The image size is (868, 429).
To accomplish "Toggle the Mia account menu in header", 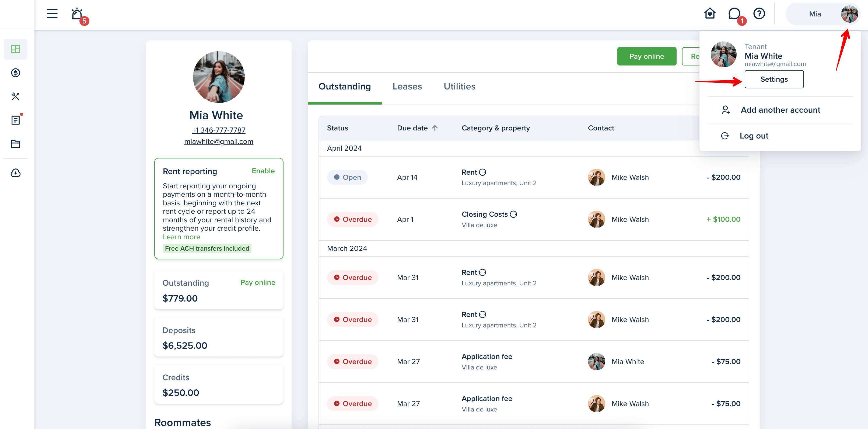I will pyautogui.click(x=823, y=14).
